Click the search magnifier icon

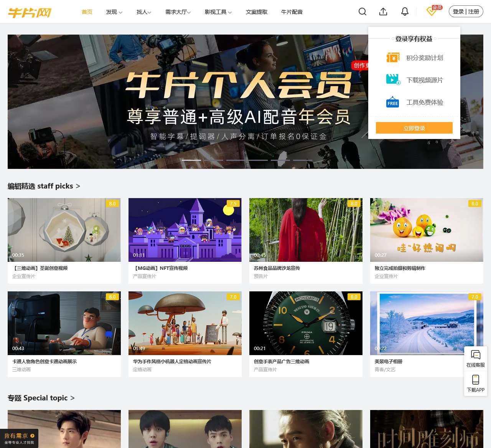point(362,12)
